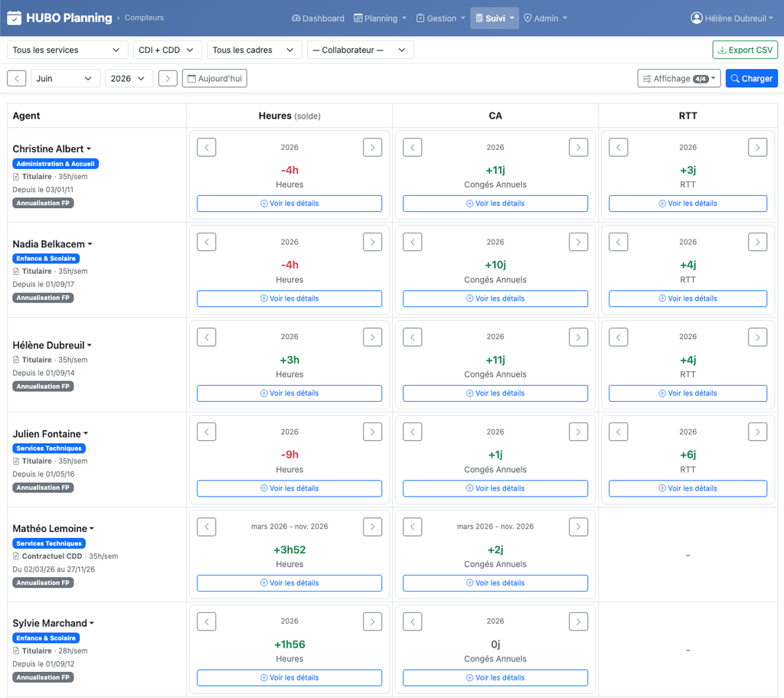Viewport: 784px width, 698px height.
Task: Previous year in Sylvie Marchand Heures card
Action: coord(207,621)
